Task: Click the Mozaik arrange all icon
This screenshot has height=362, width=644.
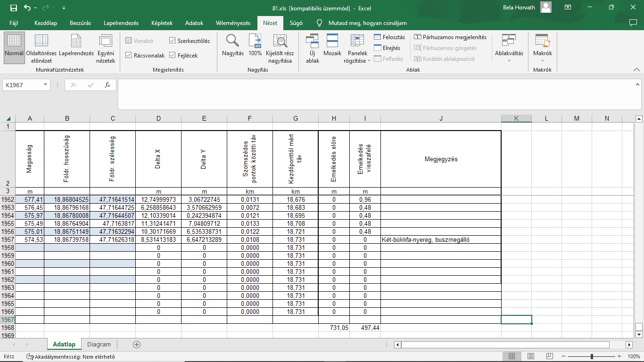Action: [332, 46]
